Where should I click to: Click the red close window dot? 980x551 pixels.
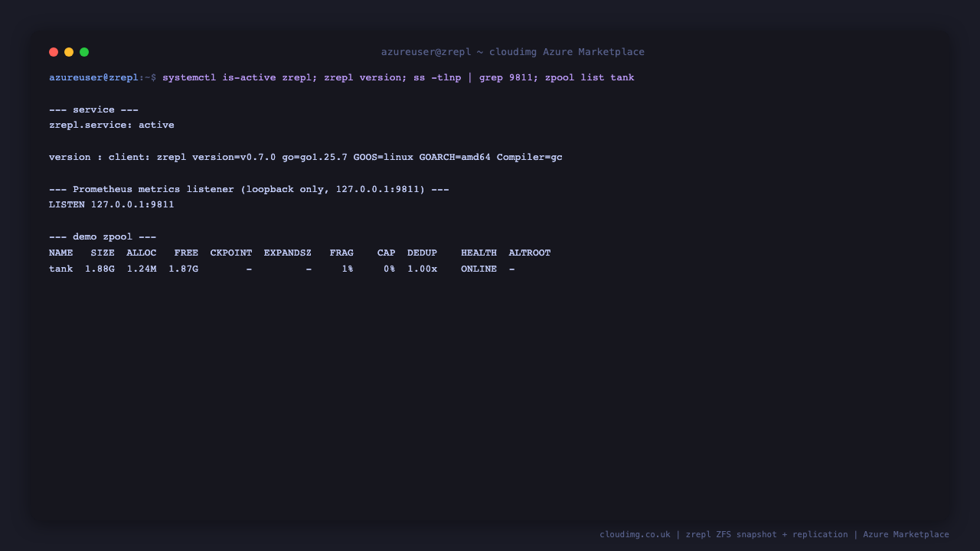click(x=54, y=52)
